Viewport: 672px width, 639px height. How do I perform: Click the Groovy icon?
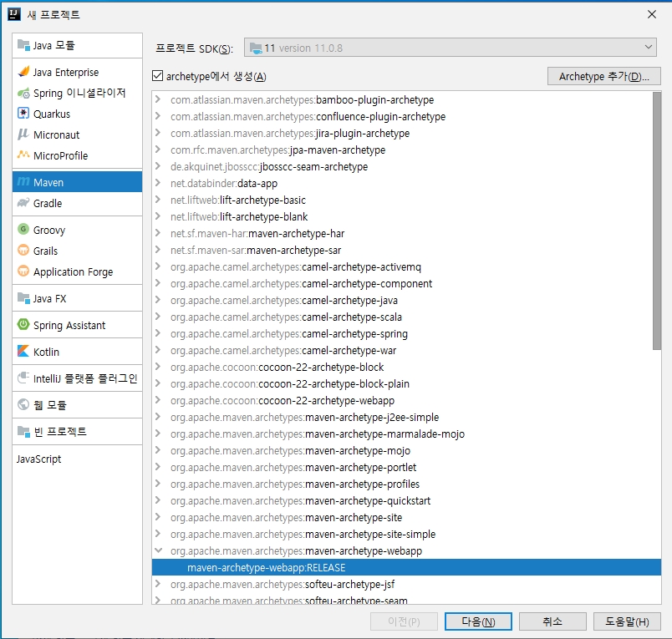click(x=23, y=229)
